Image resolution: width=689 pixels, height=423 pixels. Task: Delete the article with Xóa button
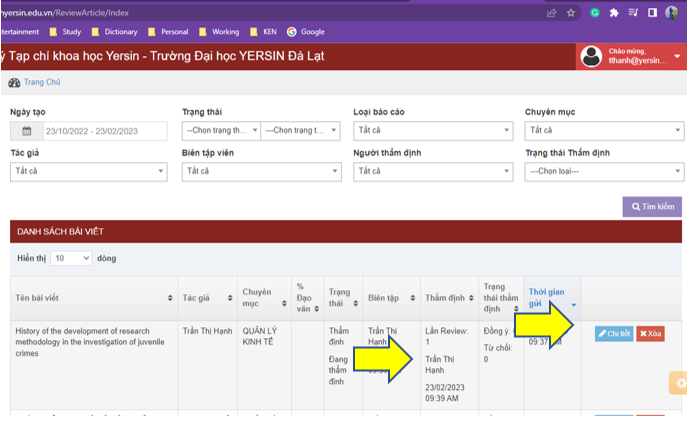pos(650,334)
